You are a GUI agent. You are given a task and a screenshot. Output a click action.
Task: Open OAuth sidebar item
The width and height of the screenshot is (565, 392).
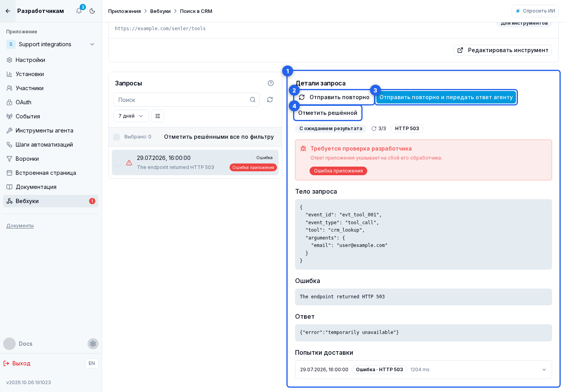(51, 102)
